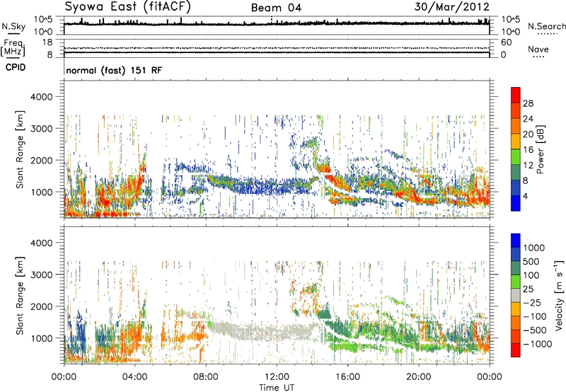Pick the light green segment of velocity colorbar

[516, 282]
